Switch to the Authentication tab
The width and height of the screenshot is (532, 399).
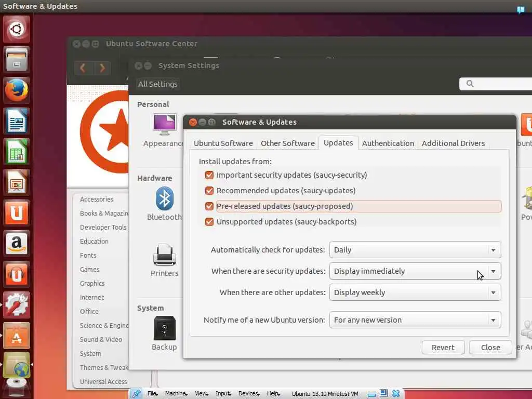(388, 143)
